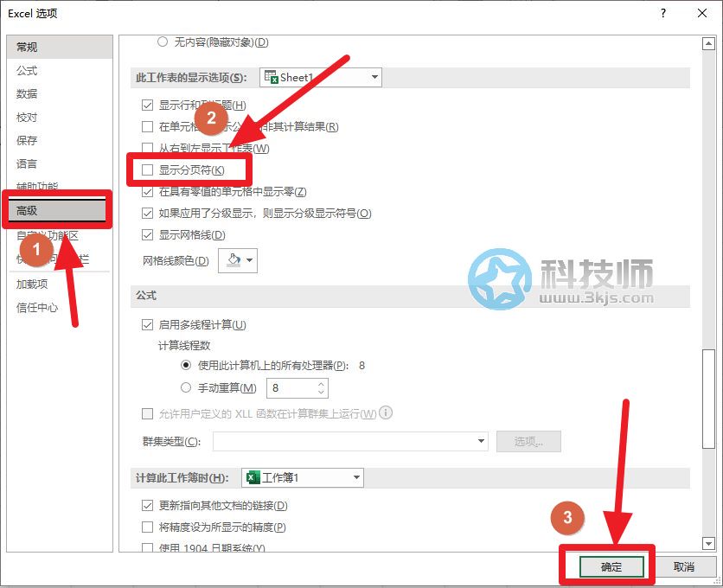Increase thread count with up spinner
723x588 pixels.
322,383
